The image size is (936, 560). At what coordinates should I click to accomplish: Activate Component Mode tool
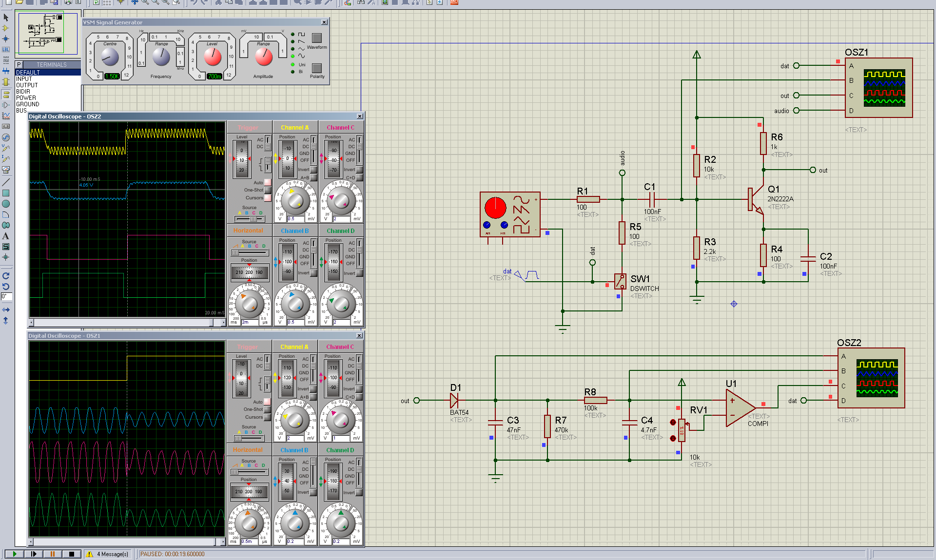point(6,28)
